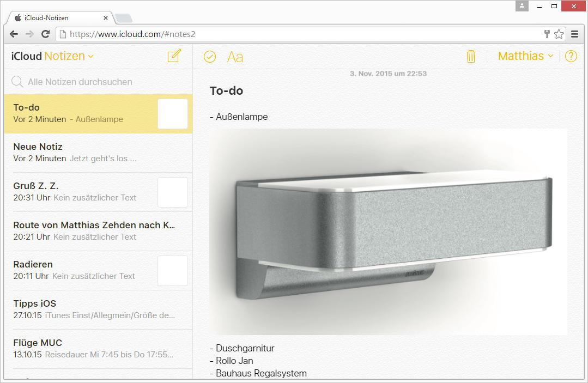588x383 pixels.
Task: Open the Gruß Z. Z. note
Action: [98, 192]
